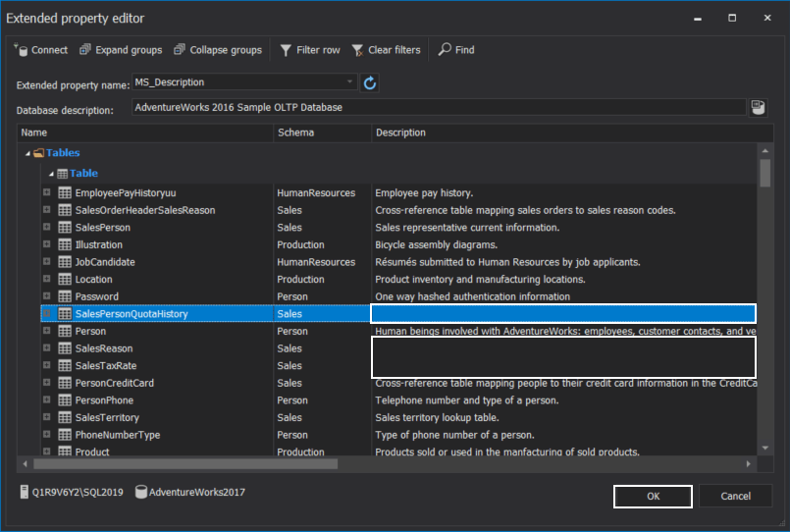Click the folder icon next to Tables

pyautogui.click(x=39, y=153)
